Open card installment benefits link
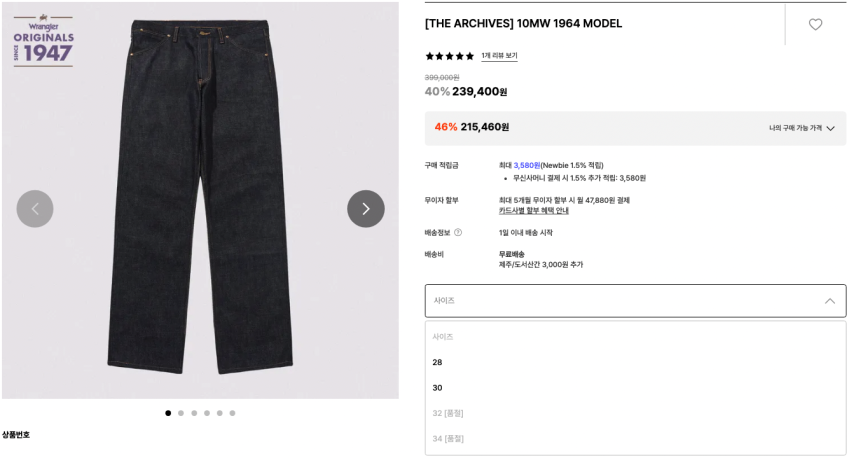Viewport: 849px width, 458px height. pyautogui.click(x=533, y=211)
